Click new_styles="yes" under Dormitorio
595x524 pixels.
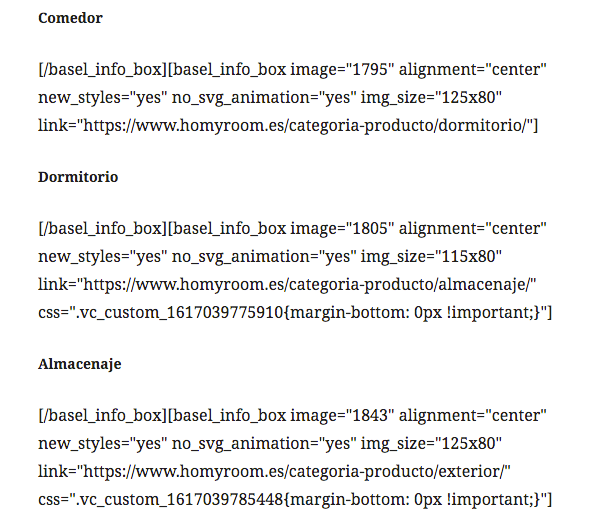102,256
